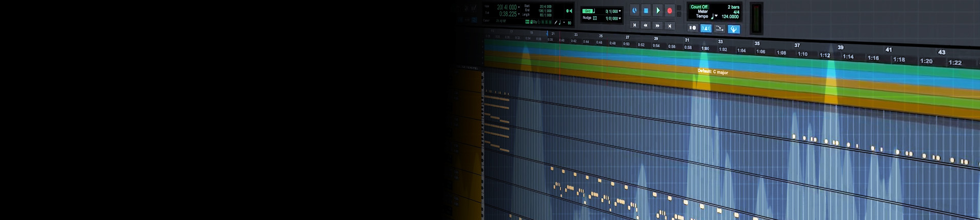
Task: Toggle the Tempo Conductor button
Action: [733, 30]
